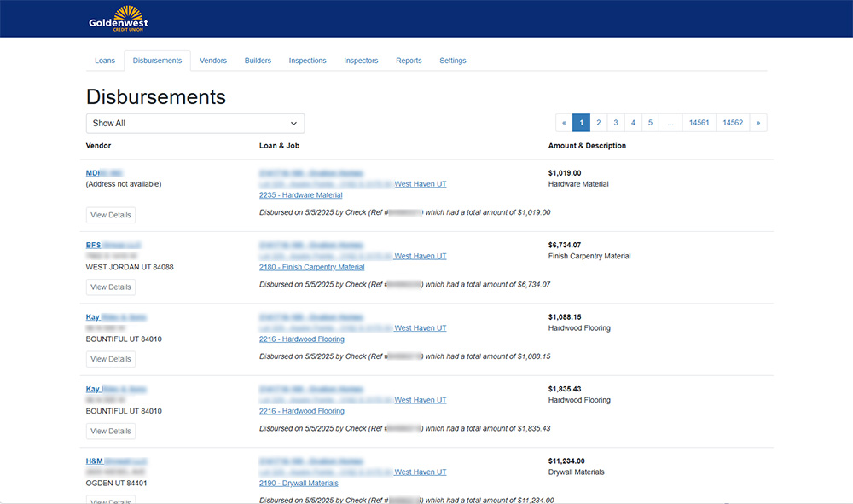Open the Inspections tab
853x504 pixels.
[307, 61]
